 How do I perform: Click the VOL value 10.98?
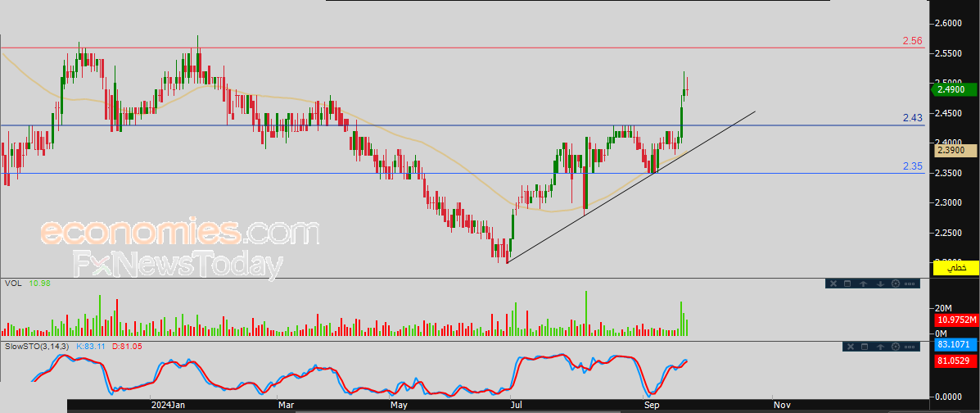pyautogui.click(x=40, y=284)
